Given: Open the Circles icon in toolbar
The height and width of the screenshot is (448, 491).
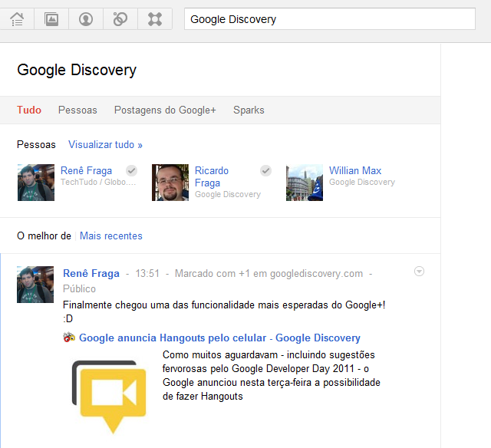Looking at the screenshot, I should coord(120,19).
